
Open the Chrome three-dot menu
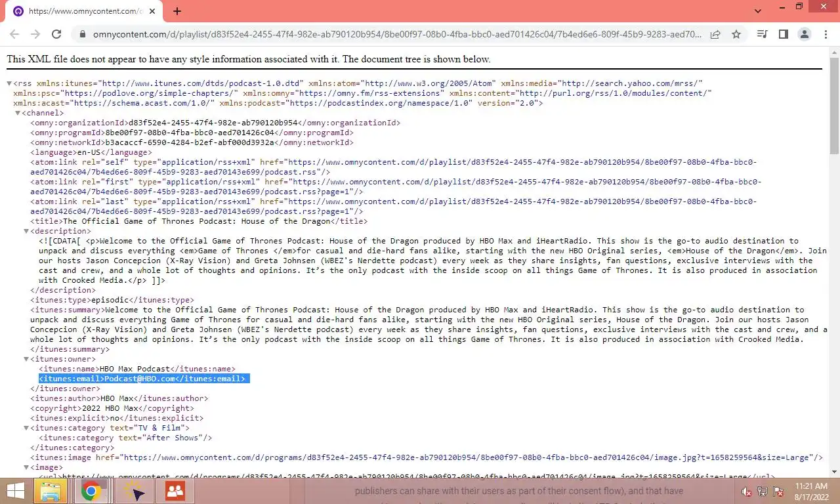[825, 34]
